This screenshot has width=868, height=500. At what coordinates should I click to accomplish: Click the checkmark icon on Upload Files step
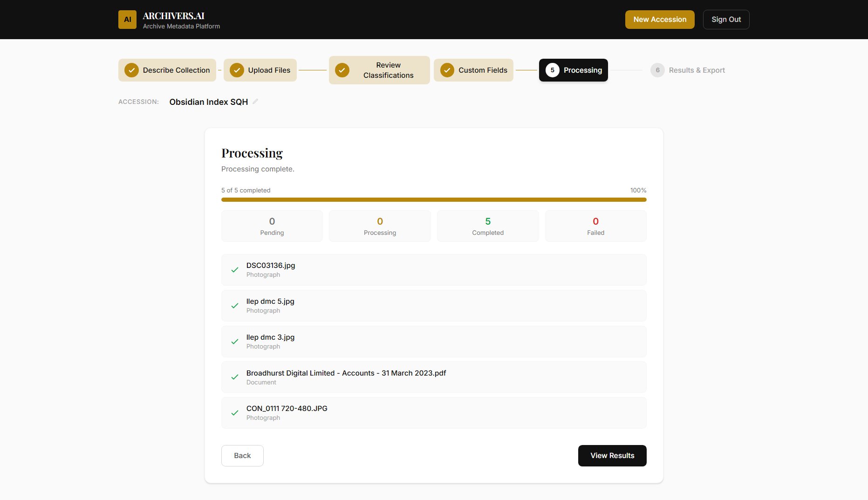coord(237,70)
